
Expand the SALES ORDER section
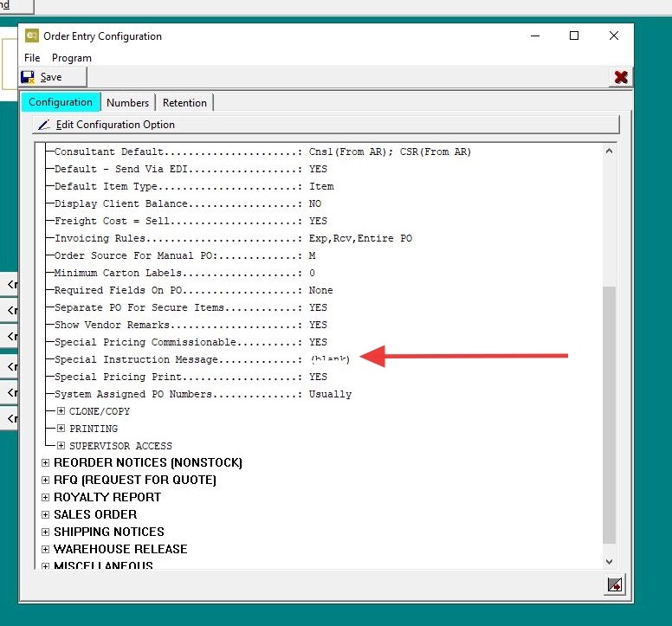pos(45,514)
